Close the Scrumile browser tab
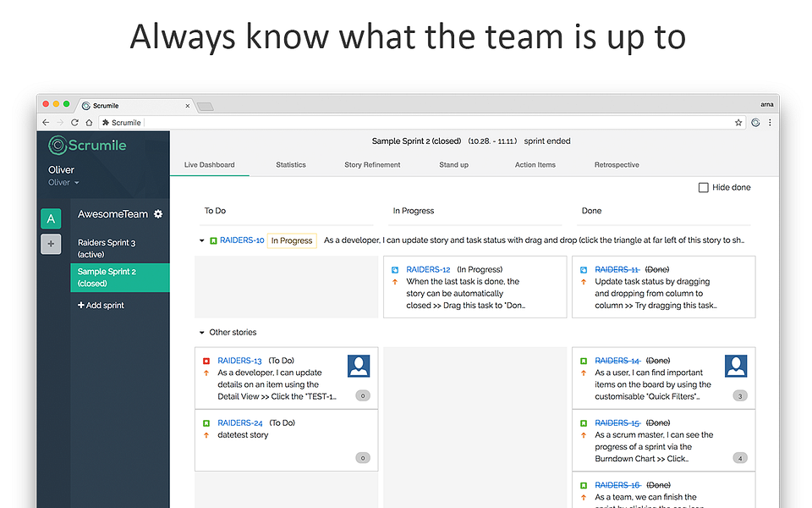812x508 pixels. point(188,106)
